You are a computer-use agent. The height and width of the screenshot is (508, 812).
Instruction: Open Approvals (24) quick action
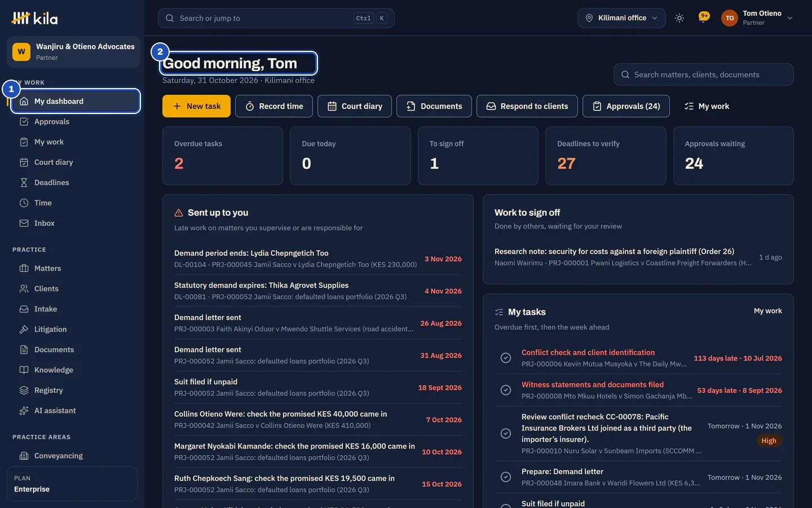pos(626,106)
